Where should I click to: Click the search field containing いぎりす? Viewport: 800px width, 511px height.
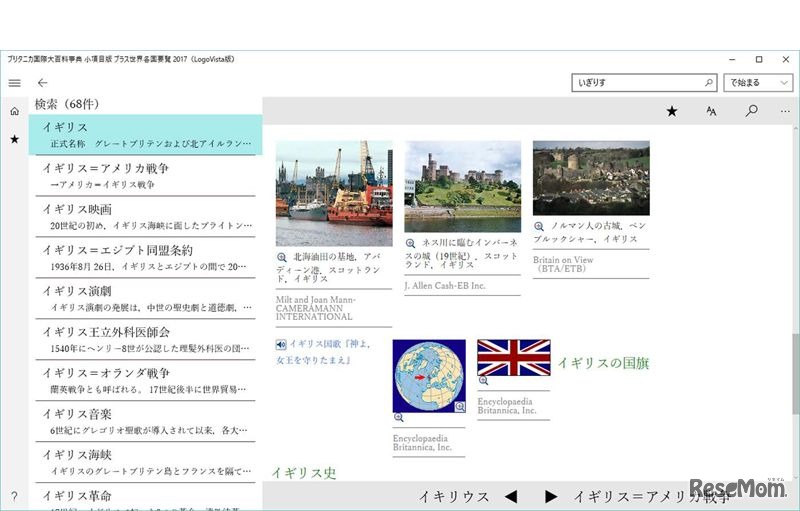(x=644, y=83)
